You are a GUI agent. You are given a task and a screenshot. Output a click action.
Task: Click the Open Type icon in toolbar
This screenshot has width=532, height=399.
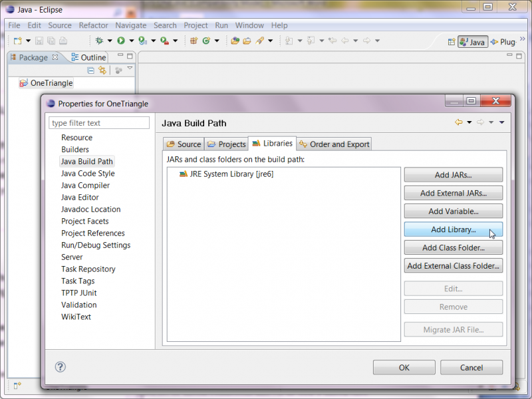[235, 41]
